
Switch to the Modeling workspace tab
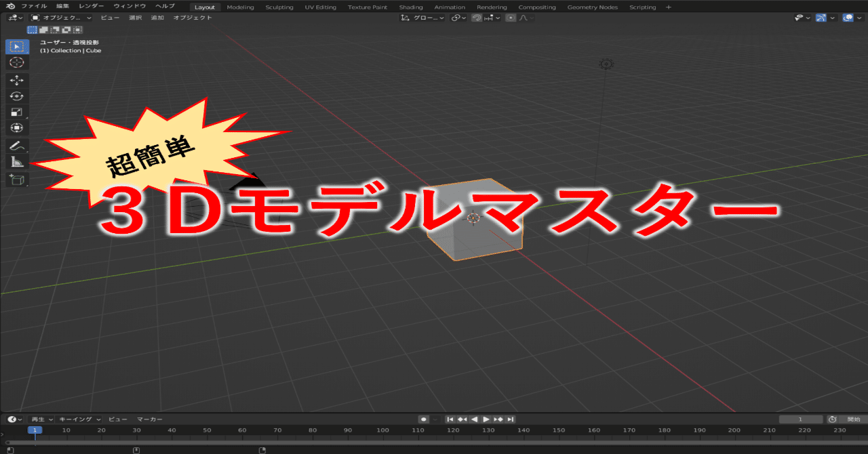239,7
